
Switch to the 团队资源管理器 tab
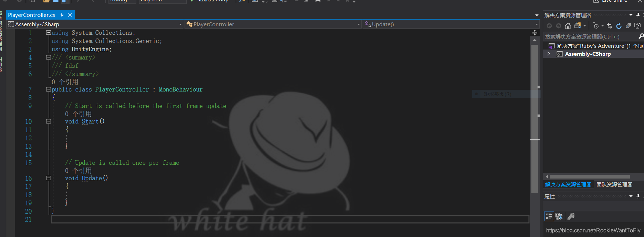coord(615,185)
